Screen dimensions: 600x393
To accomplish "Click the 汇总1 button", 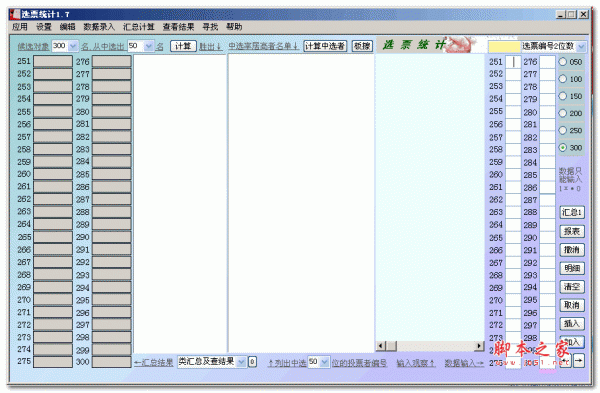I will tap(572, 212).
